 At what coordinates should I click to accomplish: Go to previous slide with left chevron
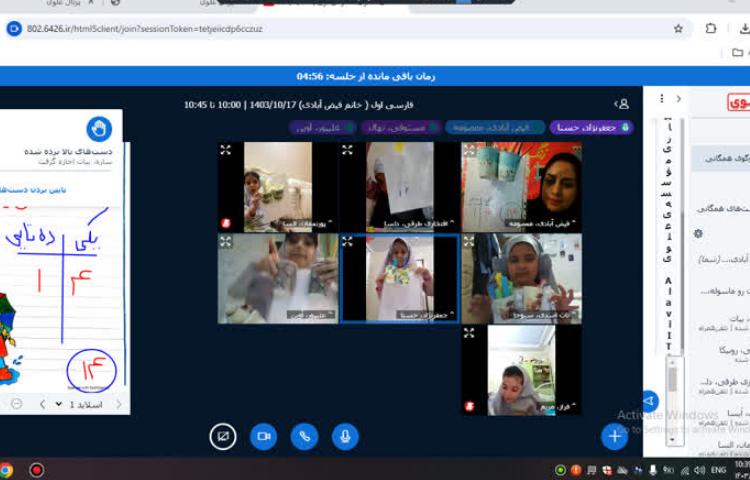tap(42, 404)
